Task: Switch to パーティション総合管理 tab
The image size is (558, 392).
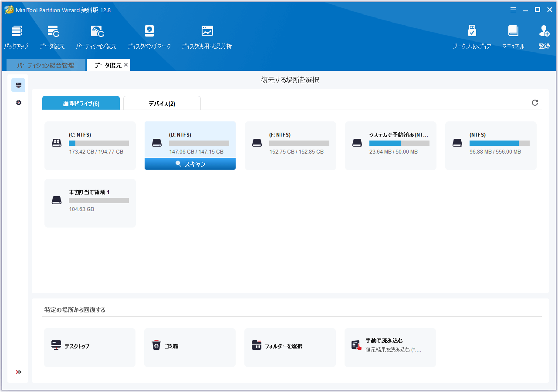Action: [x=45, y=65]
